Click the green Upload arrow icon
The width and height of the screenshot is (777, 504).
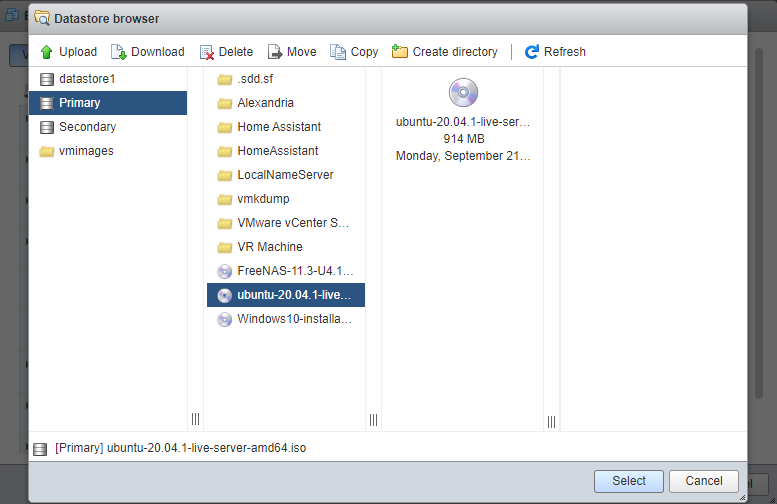coord(47,52)
